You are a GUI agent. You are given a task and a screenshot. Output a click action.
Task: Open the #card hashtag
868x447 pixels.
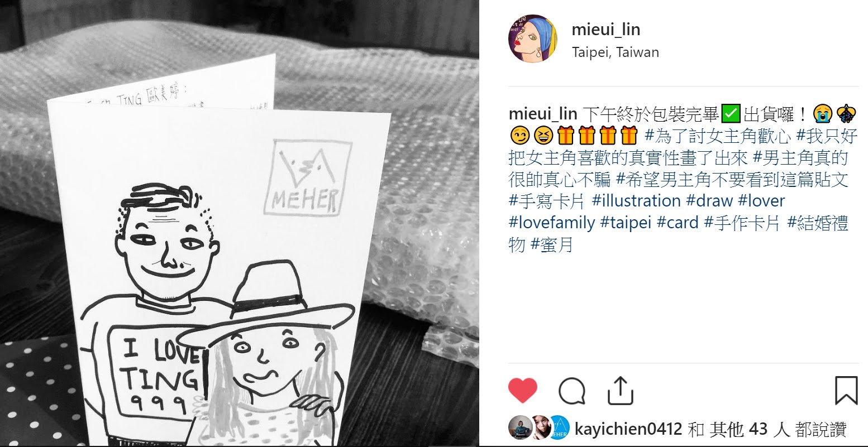(678, 223)
